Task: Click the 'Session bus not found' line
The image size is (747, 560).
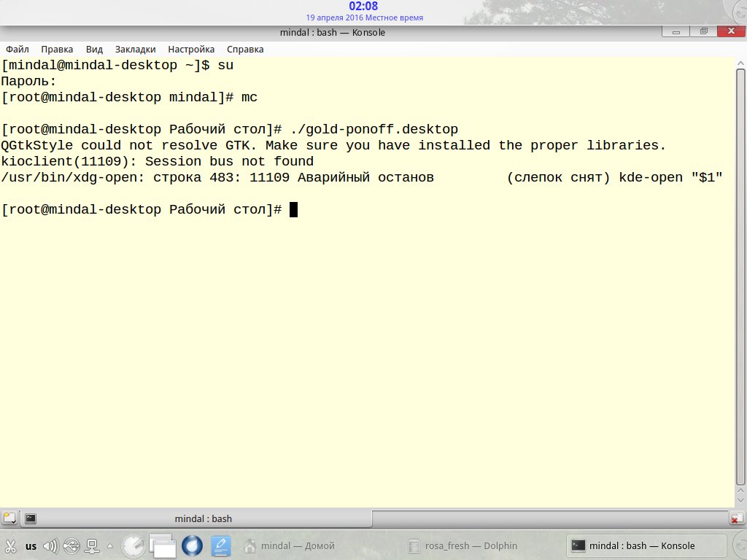Action: point(158,161)
